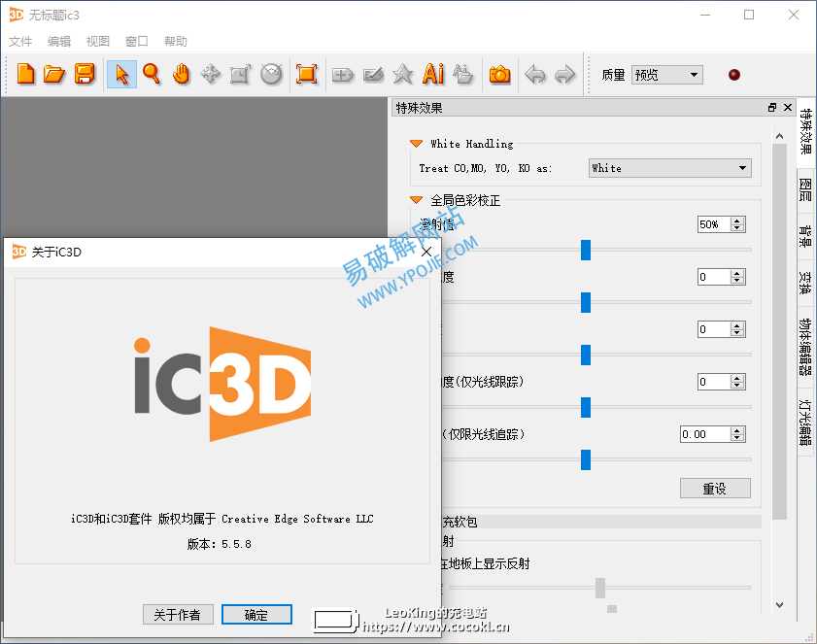Click the 50% slider handle

[586, 250]
